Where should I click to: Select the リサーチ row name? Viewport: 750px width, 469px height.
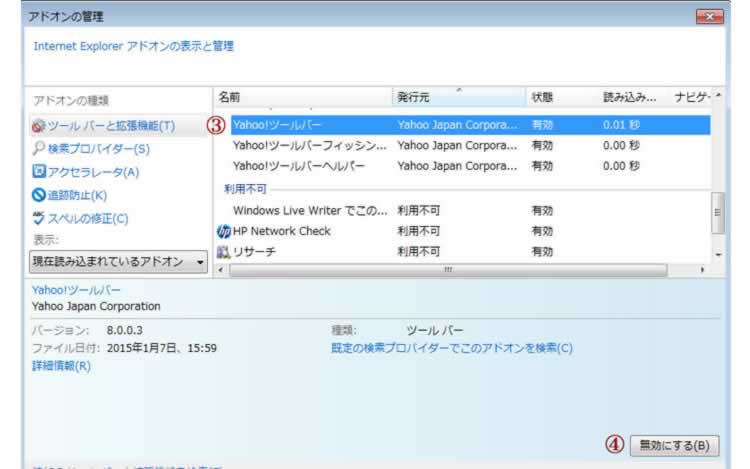[254, 251]
